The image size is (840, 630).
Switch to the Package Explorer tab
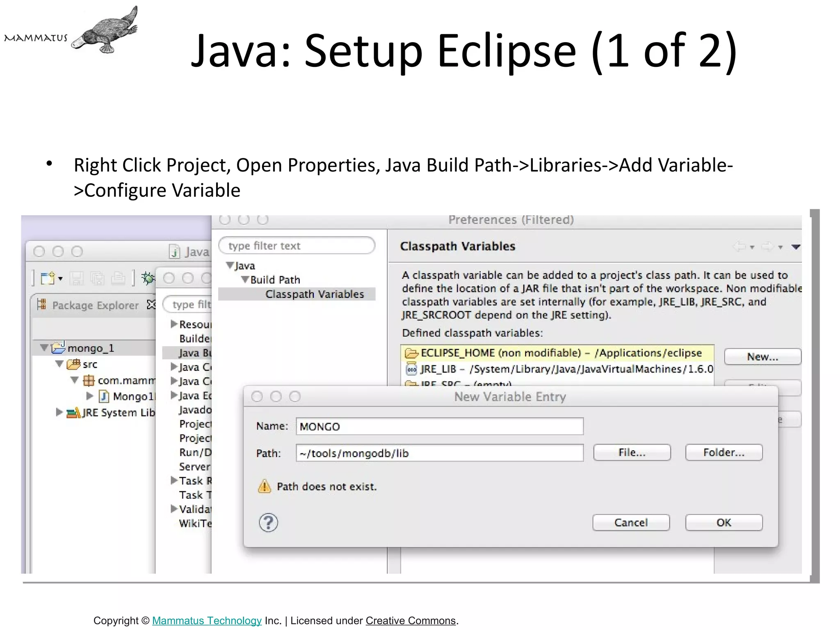click(95, 305)
